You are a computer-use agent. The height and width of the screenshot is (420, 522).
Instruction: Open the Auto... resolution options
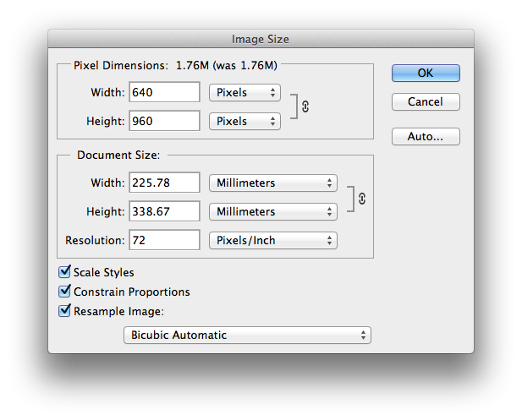(x=426, y=136)
